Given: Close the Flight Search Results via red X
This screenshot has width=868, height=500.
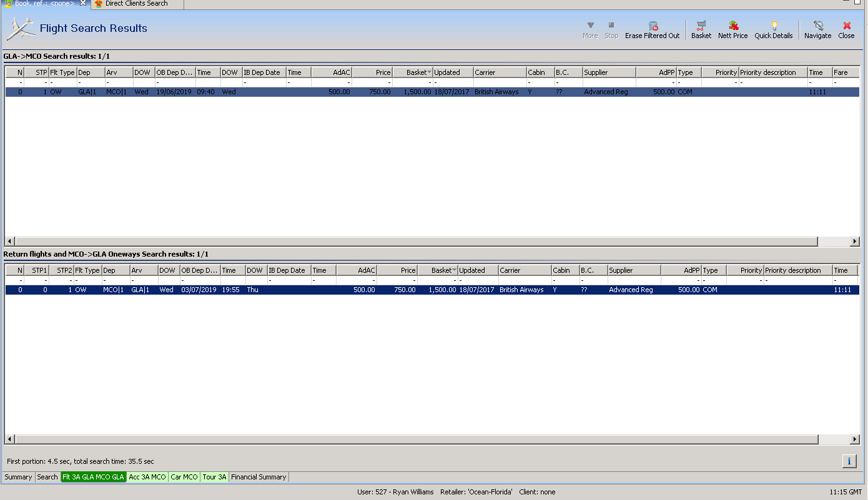Looking at the screenshot, I should click(847, 30).
